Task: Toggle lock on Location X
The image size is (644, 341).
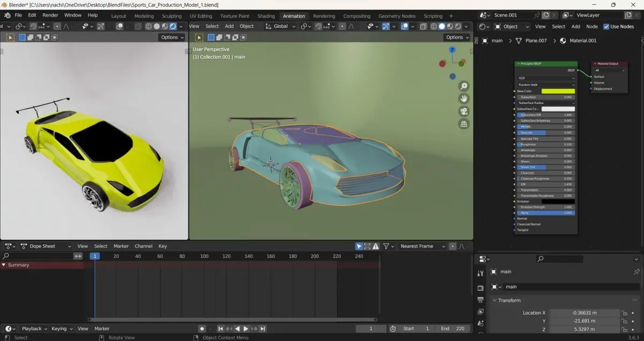Action: [x=624, y=313]
